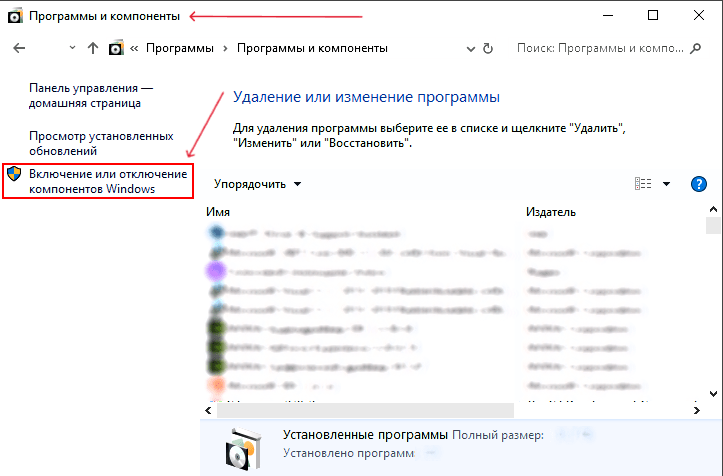Change view with the view layout icon
Image resolution: width=723 pixels, height=476 pixels.
643,184
